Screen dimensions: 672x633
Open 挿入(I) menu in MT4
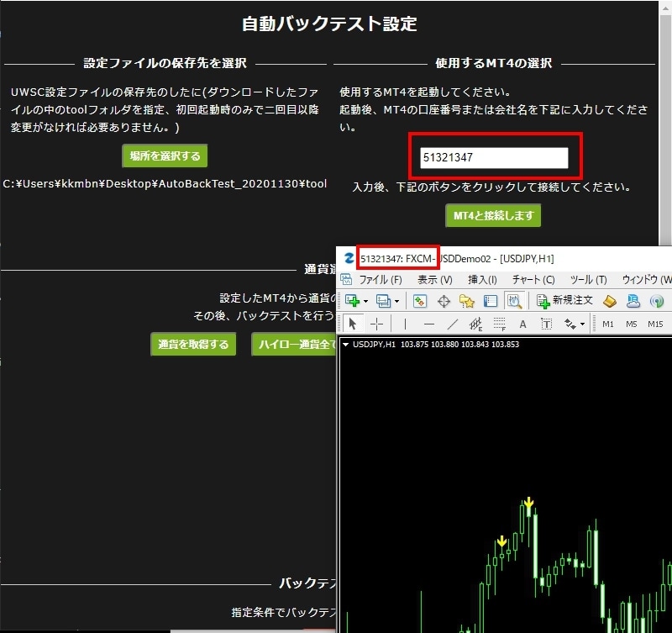(x=482, y=280)
